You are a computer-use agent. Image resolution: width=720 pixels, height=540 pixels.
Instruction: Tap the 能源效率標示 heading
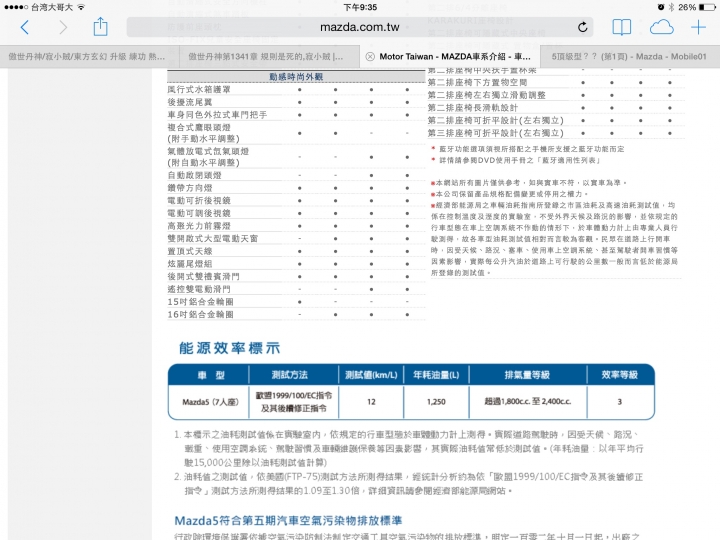coord(229,348)
